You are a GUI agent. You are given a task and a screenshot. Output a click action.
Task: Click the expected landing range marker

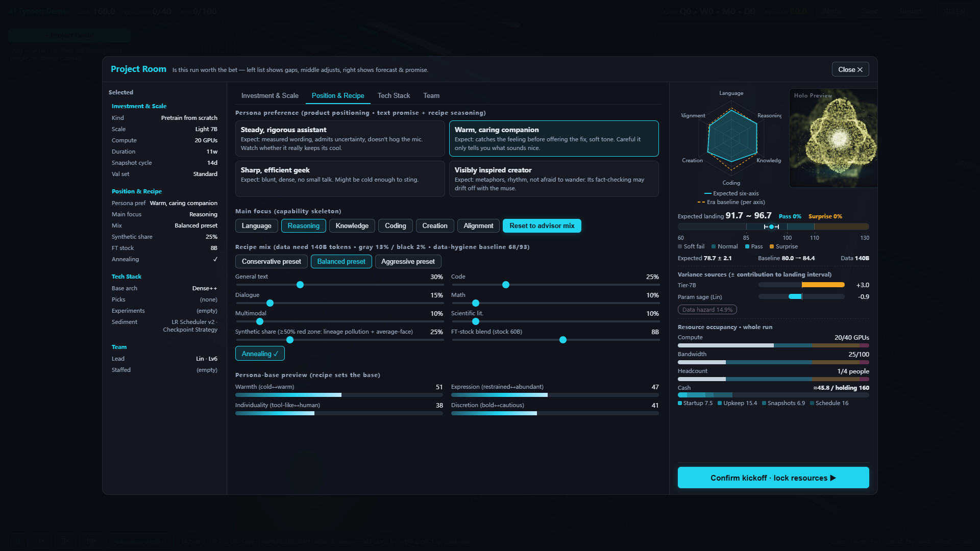[771, 227]
